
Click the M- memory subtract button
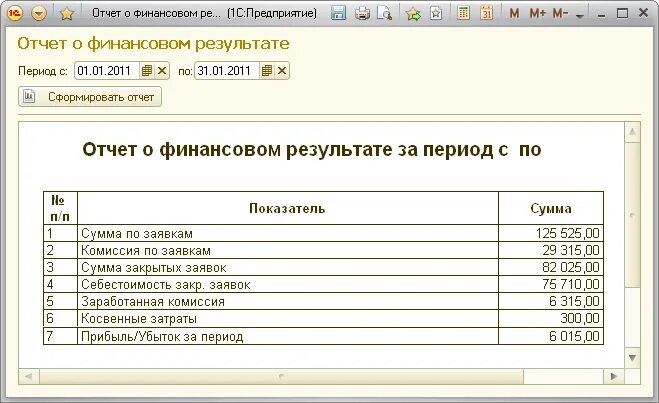[560, 13]
